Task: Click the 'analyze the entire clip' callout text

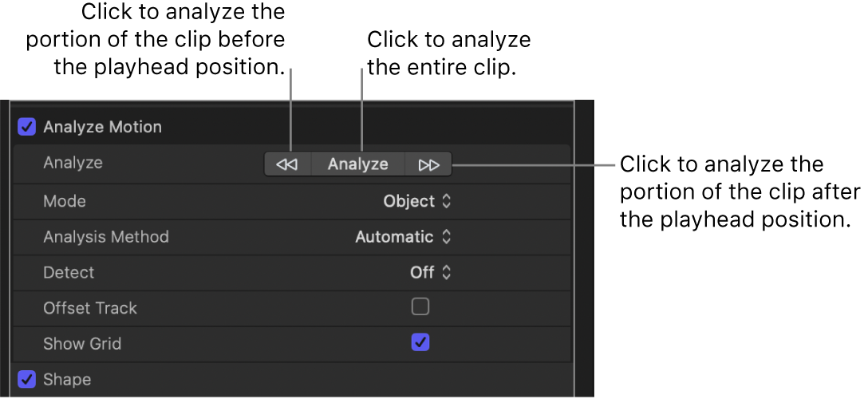Action: [448, 53]
